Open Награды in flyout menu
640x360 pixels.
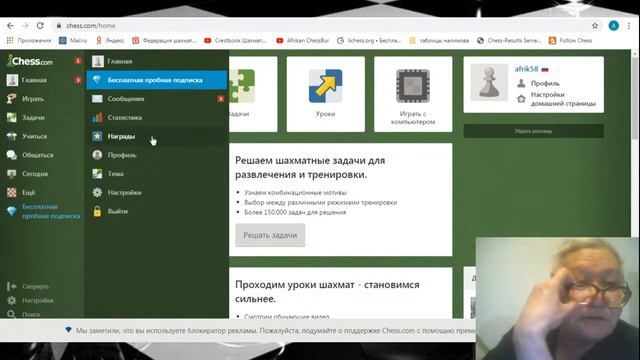click(x=157, y=136)
